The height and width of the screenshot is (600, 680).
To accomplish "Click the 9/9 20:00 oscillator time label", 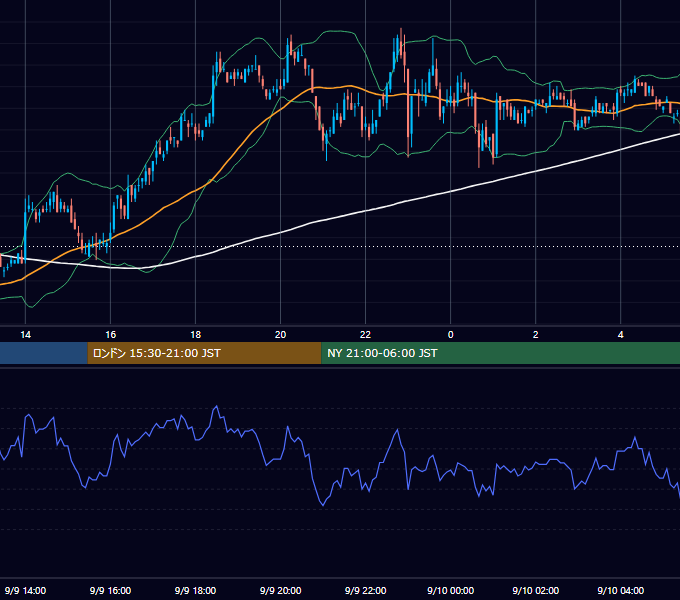I will click(x=281, y=590).
